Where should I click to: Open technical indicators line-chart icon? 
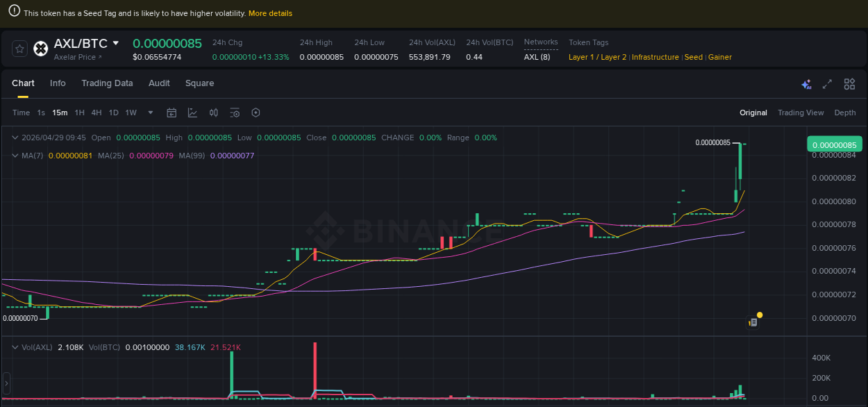[192, 113]
